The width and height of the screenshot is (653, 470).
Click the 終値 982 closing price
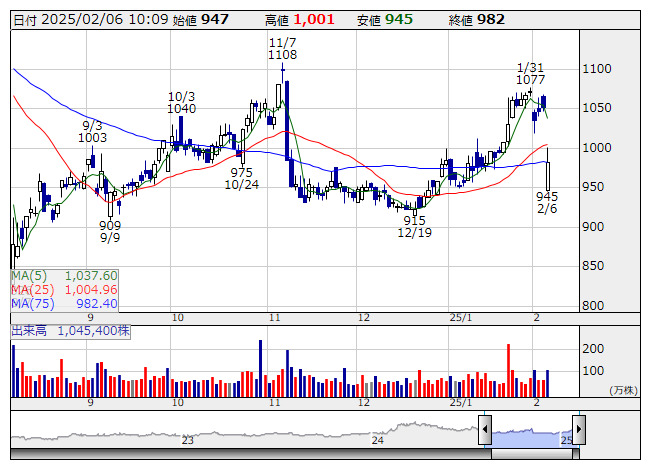point(476,20)
